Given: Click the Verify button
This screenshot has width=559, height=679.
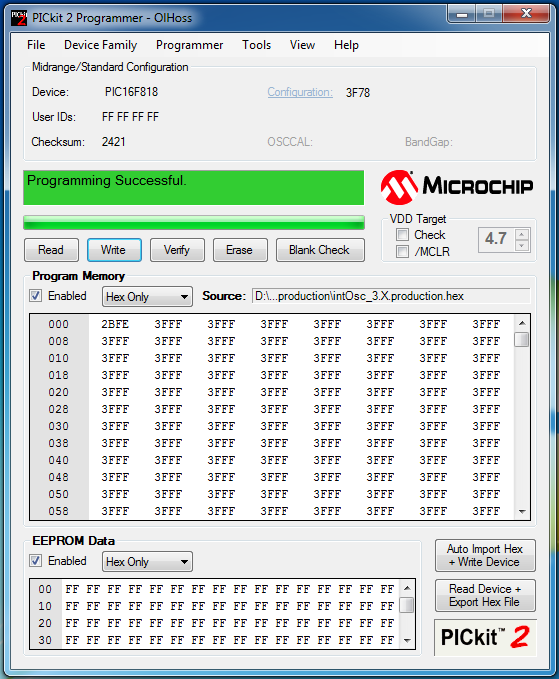Looking at the screenshot, I should pos(177,250).
